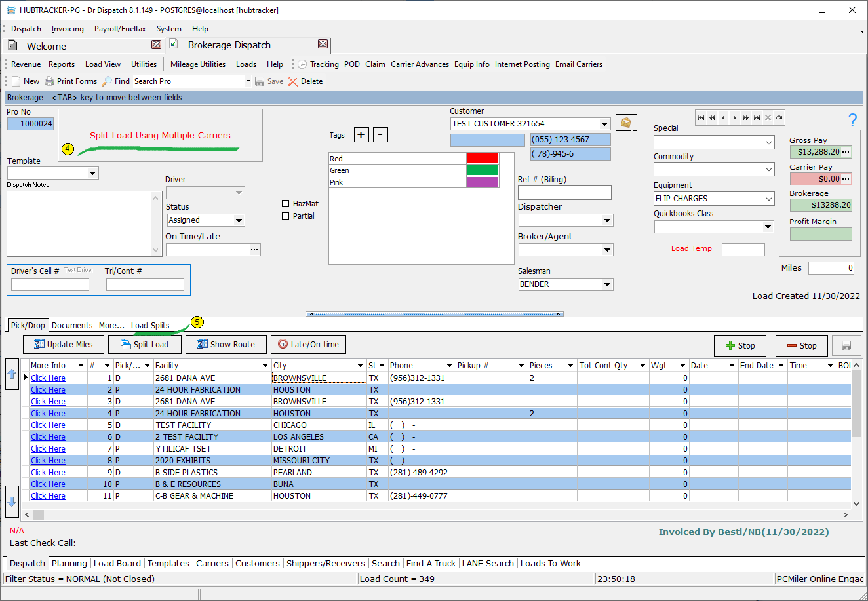Click the Ref # (Billing) input field
Viewport: 868px width, 601px height.
pos(564,193)
